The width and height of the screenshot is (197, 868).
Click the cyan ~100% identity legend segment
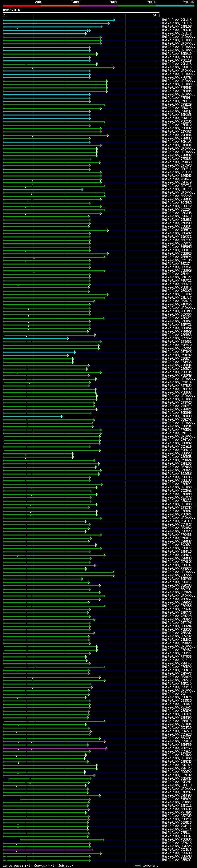click(175, 6)
